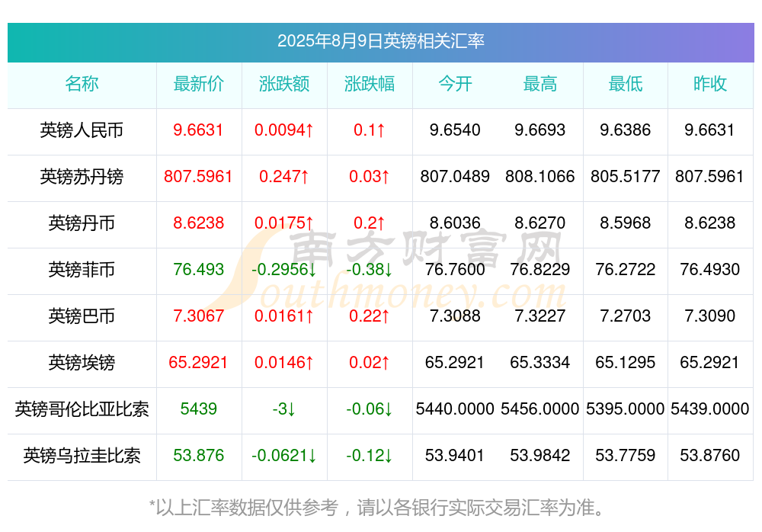This screenshot has height=532, width=762.
Task: Click change amount '0.0094↑'
Action: pyautogui.click(x=283, y=130)
